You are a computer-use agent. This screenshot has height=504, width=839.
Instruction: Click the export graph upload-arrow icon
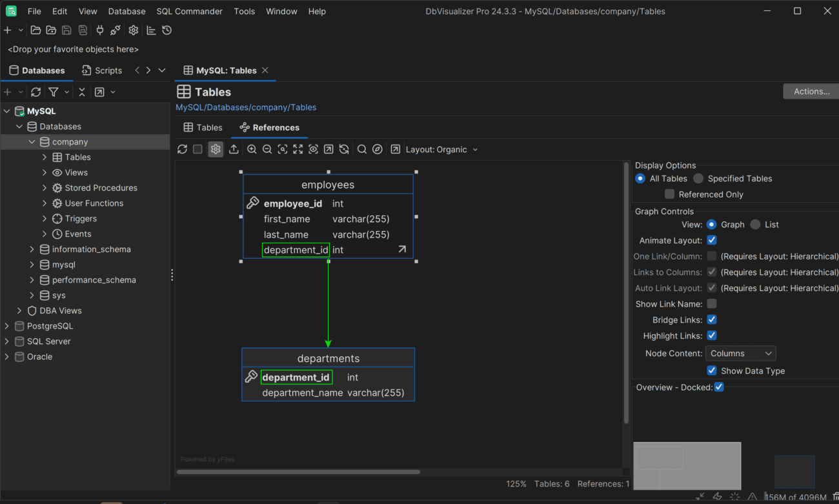point(234,149)
